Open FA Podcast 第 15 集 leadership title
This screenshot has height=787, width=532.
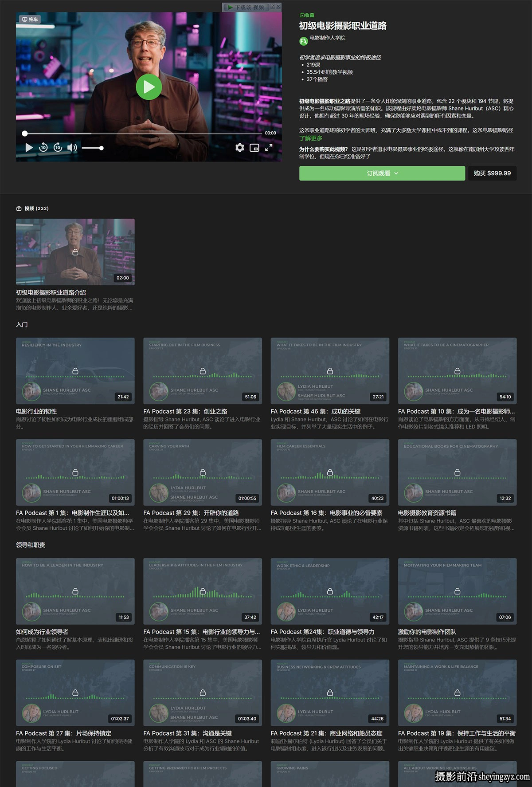click(201, 632)
